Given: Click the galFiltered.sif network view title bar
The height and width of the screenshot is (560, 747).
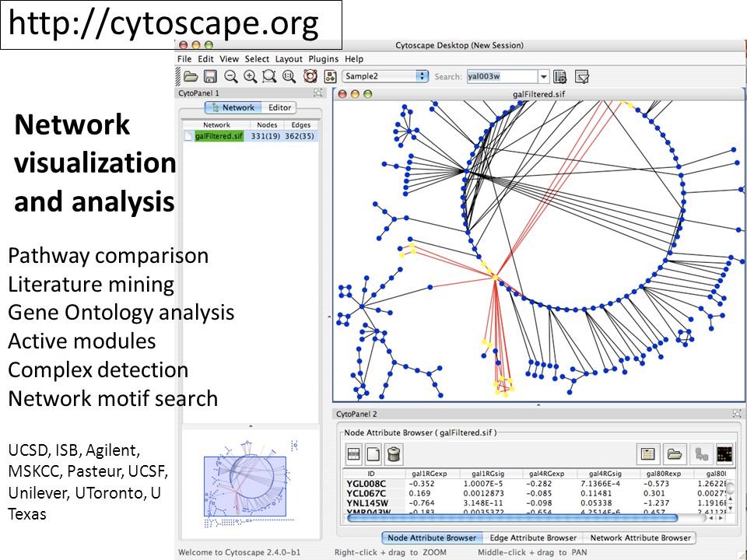Looking at the screenshot, I should coord(538,94).
